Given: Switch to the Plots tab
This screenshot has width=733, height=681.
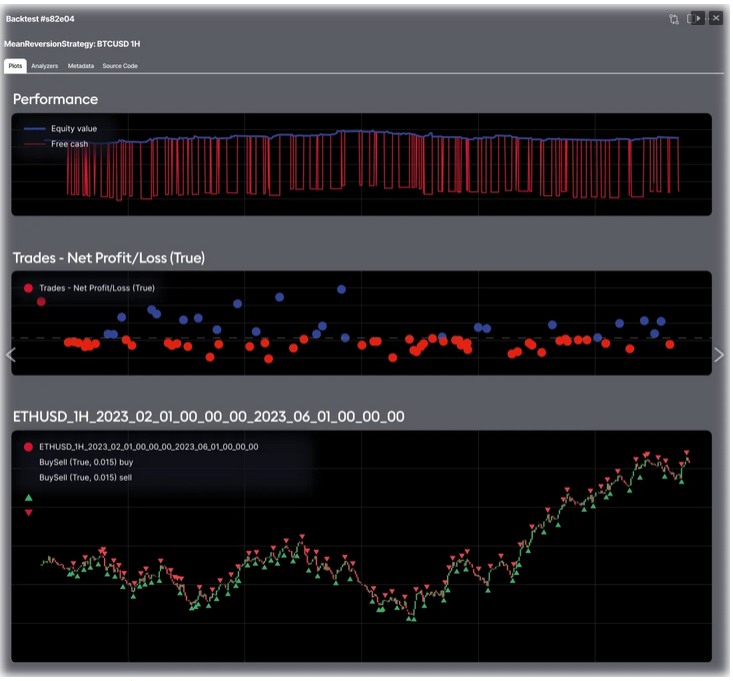Looking at the screenshot, I should (15, 66).
